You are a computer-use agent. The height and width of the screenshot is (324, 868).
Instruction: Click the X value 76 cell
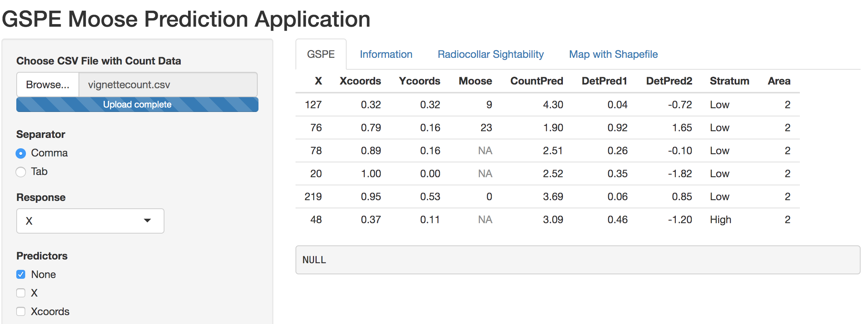click(316, 128)
